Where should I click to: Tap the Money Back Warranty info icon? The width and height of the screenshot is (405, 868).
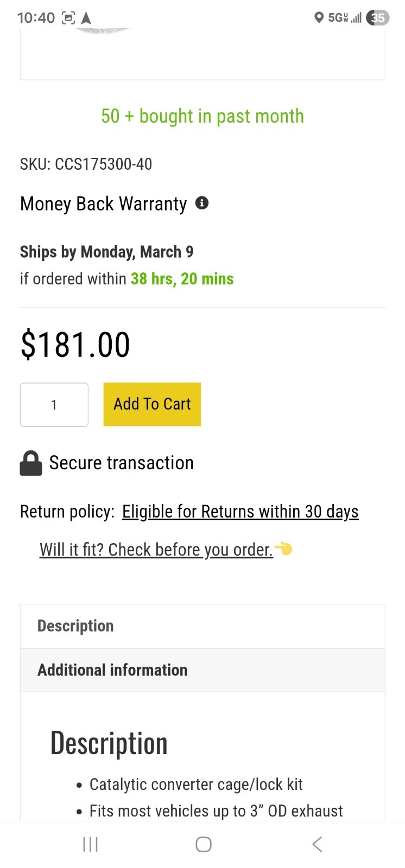point(202,203)
